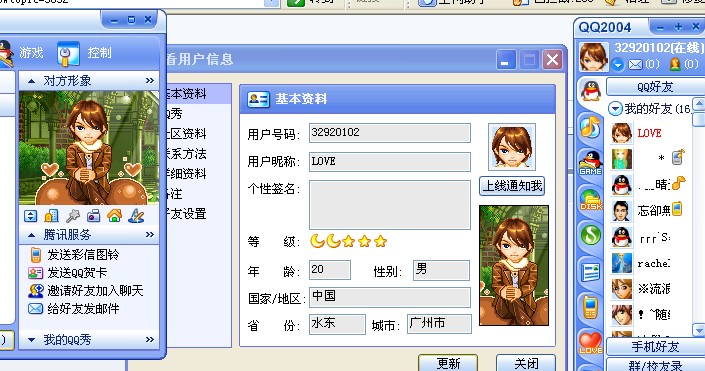The width and height of the screenshot is (705, 371).
Task: Open the QQ GAME sidebar icon
Action: click(x=590, y=163)
